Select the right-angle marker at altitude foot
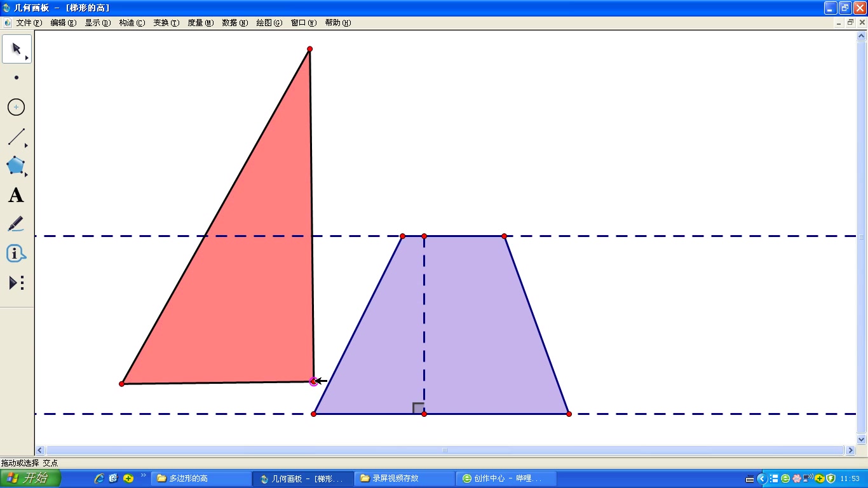 pos(418,409)
